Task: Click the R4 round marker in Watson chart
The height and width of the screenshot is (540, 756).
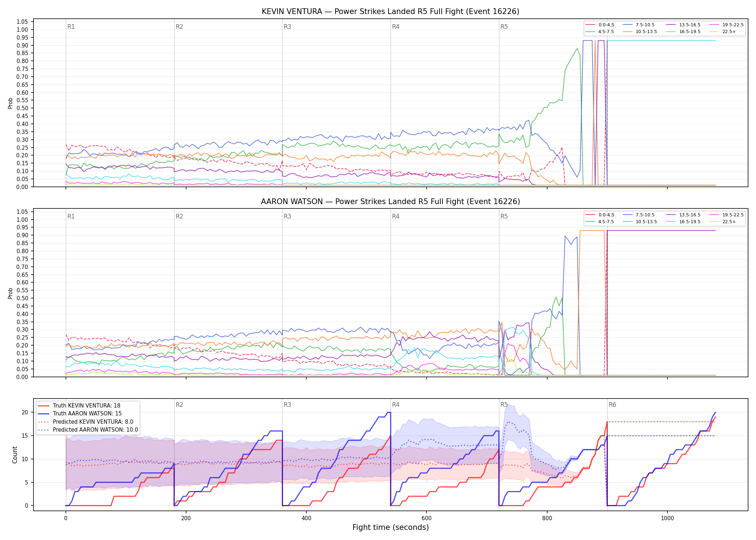Action: 396,216
